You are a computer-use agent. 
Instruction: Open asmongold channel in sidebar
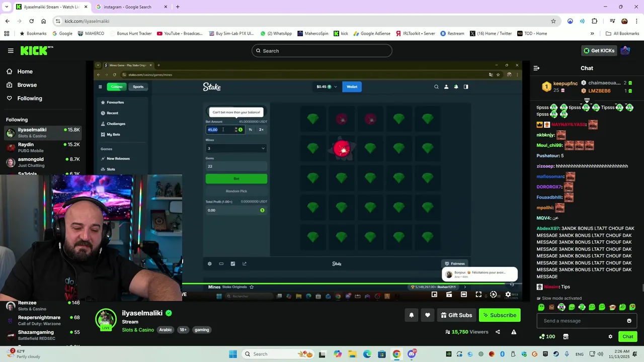tap(43, 162)
